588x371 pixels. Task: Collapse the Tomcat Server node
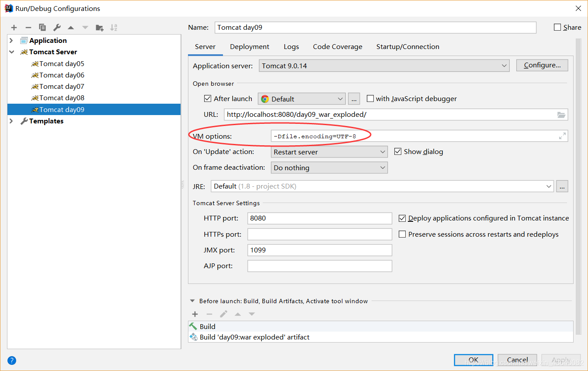point(11,52)
